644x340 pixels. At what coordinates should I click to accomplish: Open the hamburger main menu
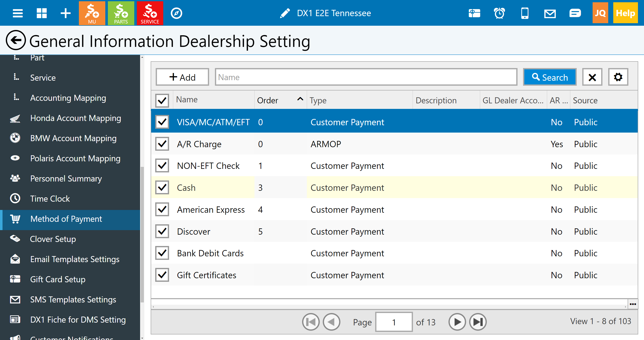click(18, 13)
